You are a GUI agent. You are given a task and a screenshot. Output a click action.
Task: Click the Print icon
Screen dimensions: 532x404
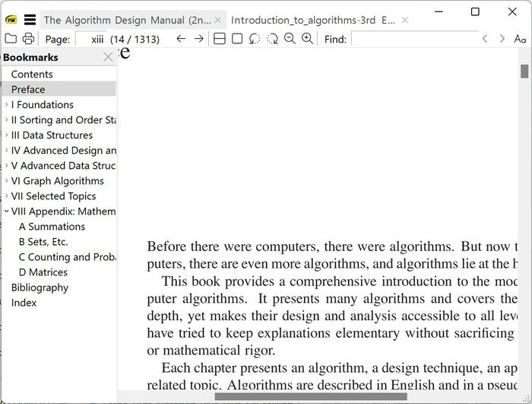click(x=28, y=39)
